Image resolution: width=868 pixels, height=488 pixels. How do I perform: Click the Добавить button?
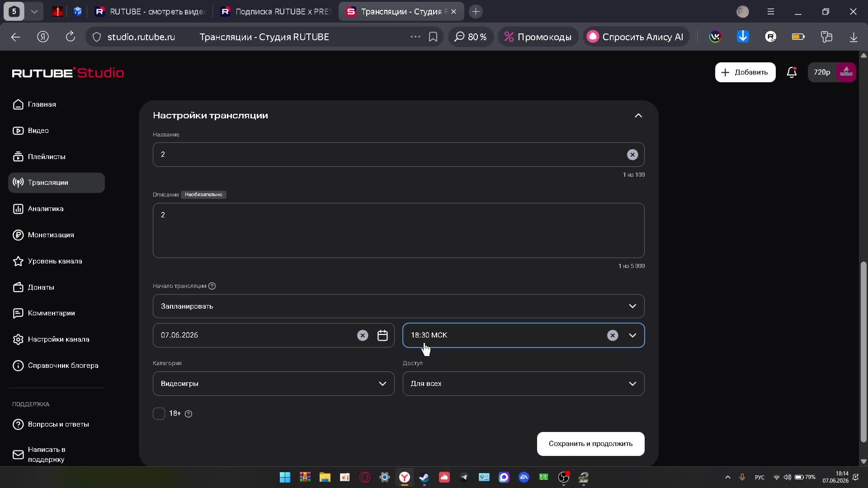745,72
